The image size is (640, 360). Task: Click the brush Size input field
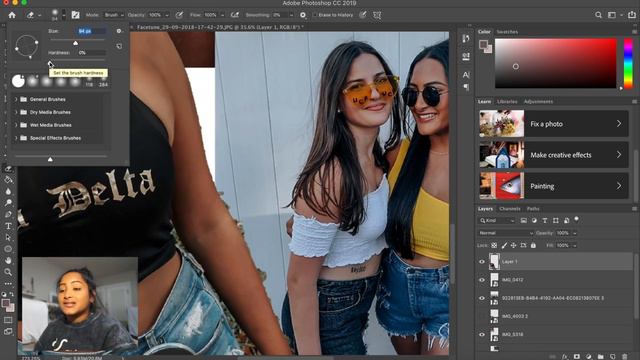click(92, 31)
